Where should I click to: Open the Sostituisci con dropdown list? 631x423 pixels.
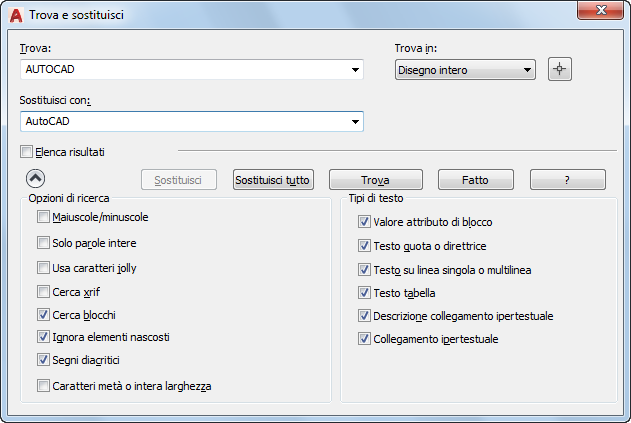355,122
